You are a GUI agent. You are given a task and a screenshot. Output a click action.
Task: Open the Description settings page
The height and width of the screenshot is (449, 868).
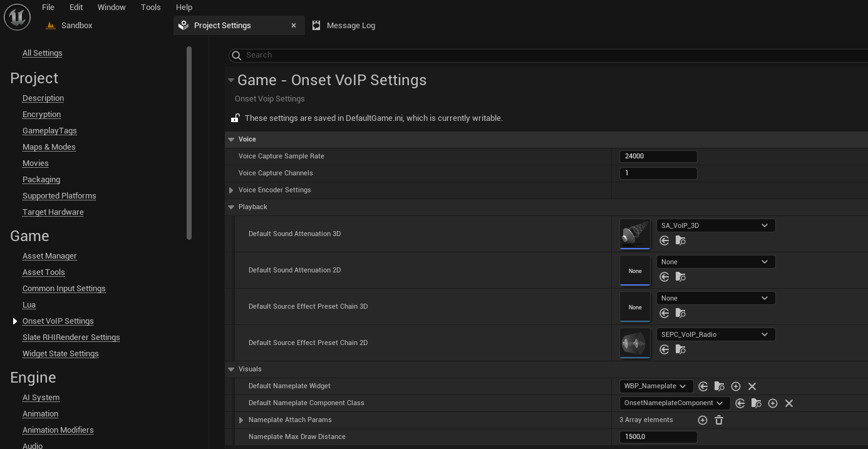(43, 98)
